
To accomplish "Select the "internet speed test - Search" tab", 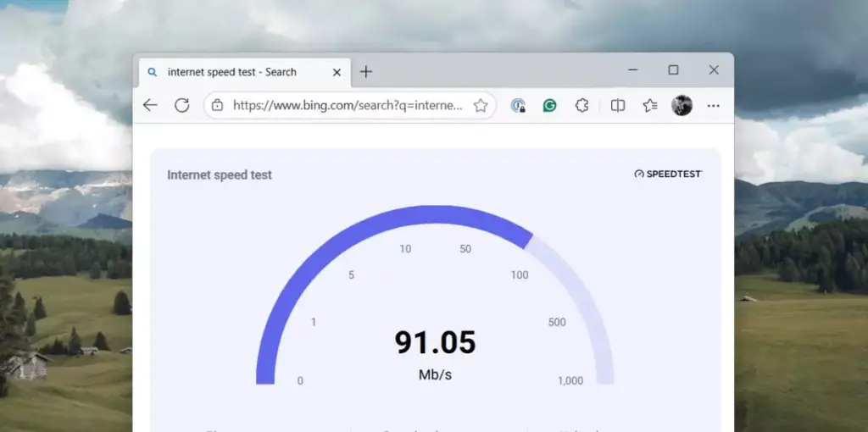I will (231, 72).
